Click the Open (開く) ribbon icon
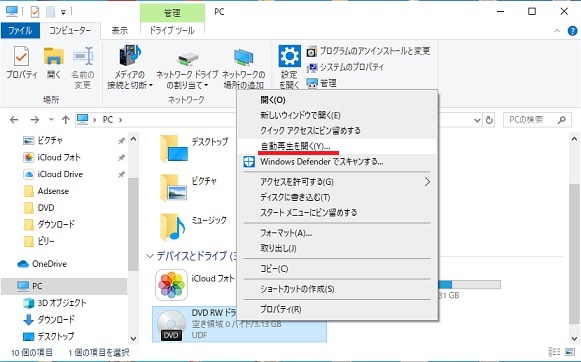Image resolution: width=581 pixels, height=362 pixels. click(x=54, y=62)
